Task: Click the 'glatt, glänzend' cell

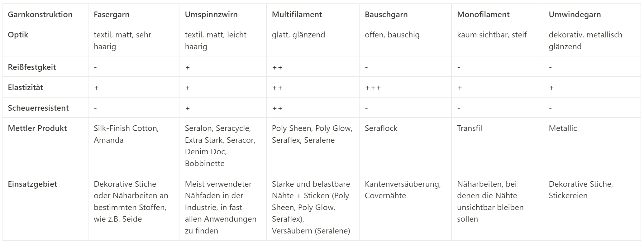Action: pos(298,35)
